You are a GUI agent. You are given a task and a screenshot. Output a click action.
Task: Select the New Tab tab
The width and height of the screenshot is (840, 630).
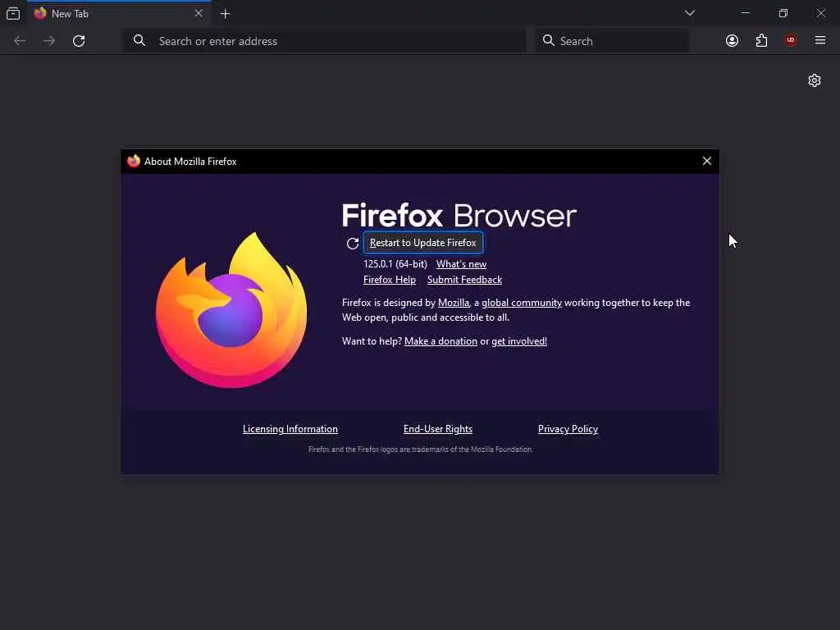tap(119, 13)
